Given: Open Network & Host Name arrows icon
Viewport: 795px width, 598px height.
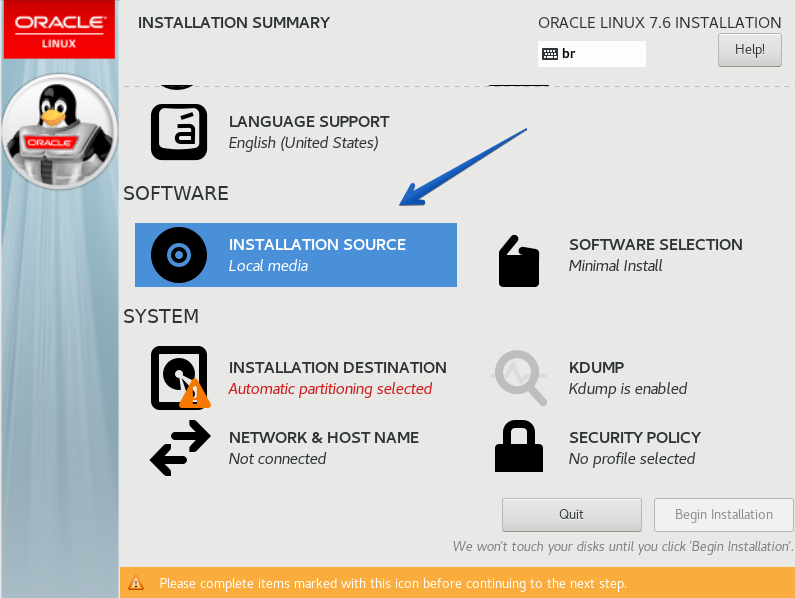Looking at the screenshot, I should click(180, 447).
